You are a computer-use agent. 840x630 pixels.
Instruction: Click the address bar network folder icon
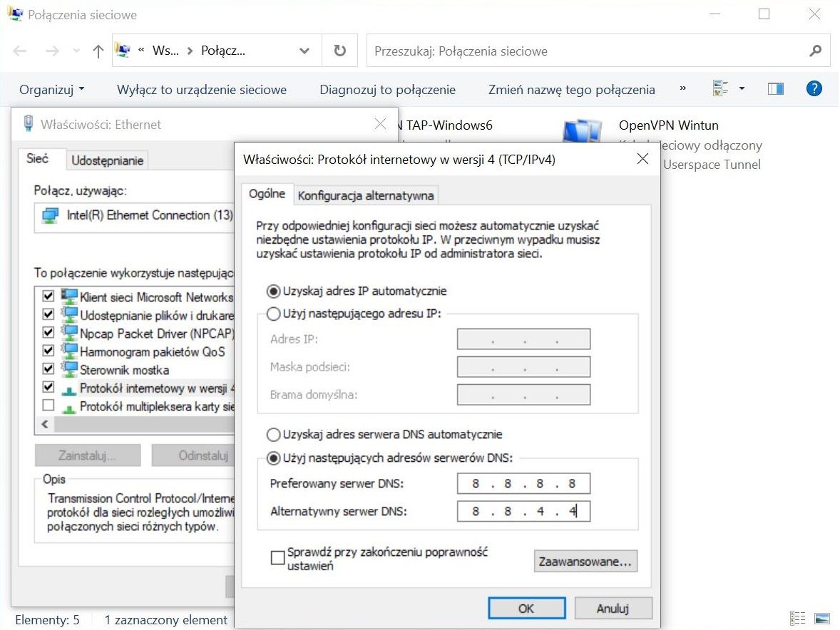tap(124, 51)
